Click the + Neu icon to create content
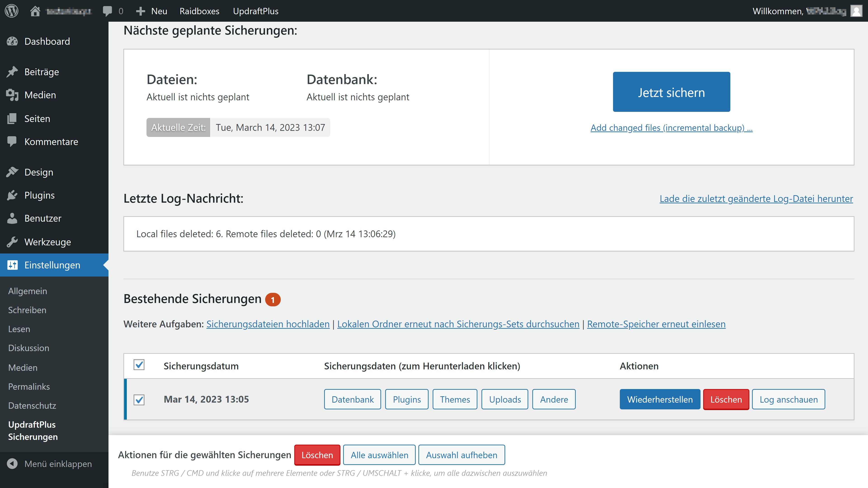 coord(141,11)
